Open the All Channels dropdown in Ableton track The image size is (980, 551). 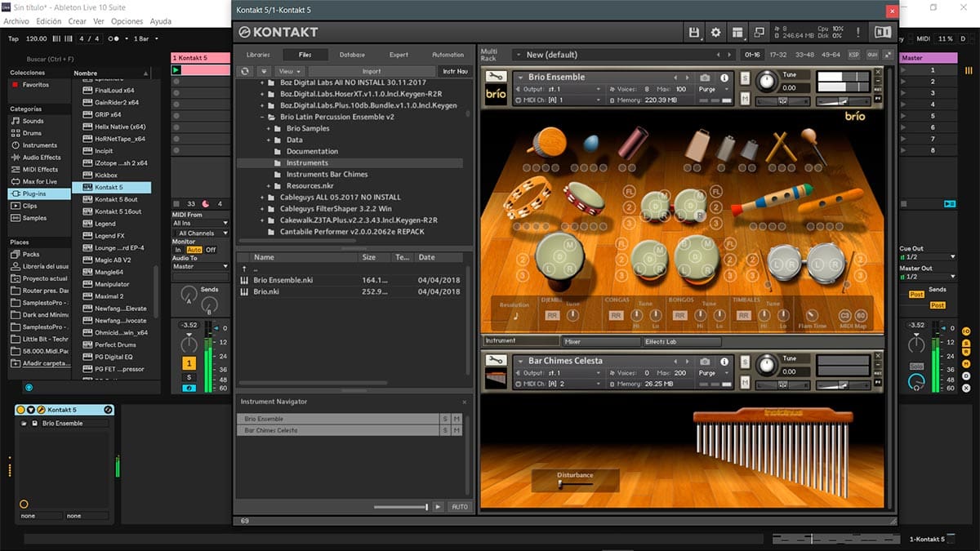click(200, 233)
